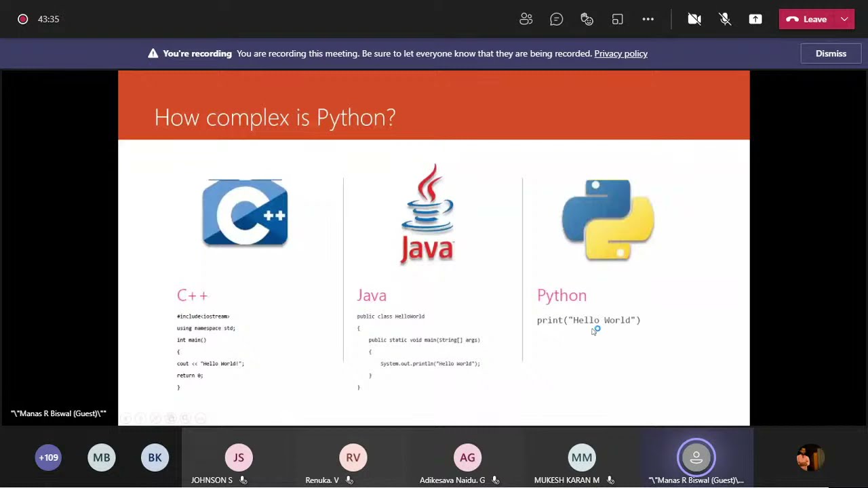868x488 pixels.
Task: Unmute the microphone
Action: tap(725, 19)
